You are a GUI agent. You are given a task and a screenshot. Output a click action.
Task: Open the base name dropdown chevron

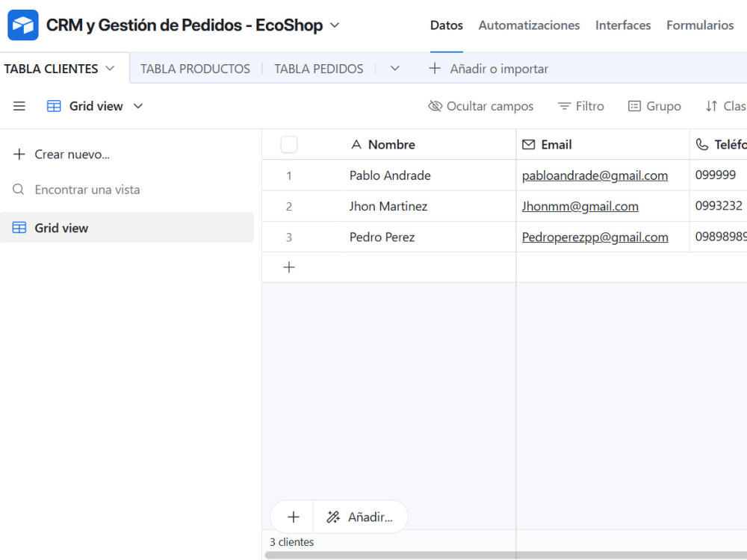pyautogui.click(x=335, y=25)
